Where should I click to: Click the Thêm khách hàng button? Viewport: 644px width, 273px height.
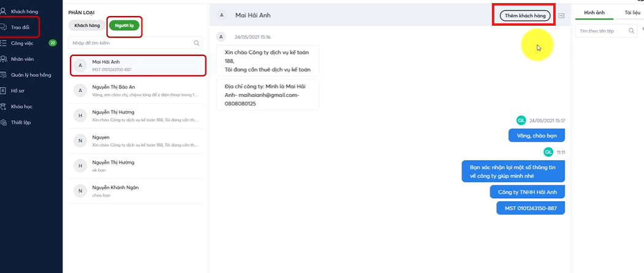(x=525, y=15)
